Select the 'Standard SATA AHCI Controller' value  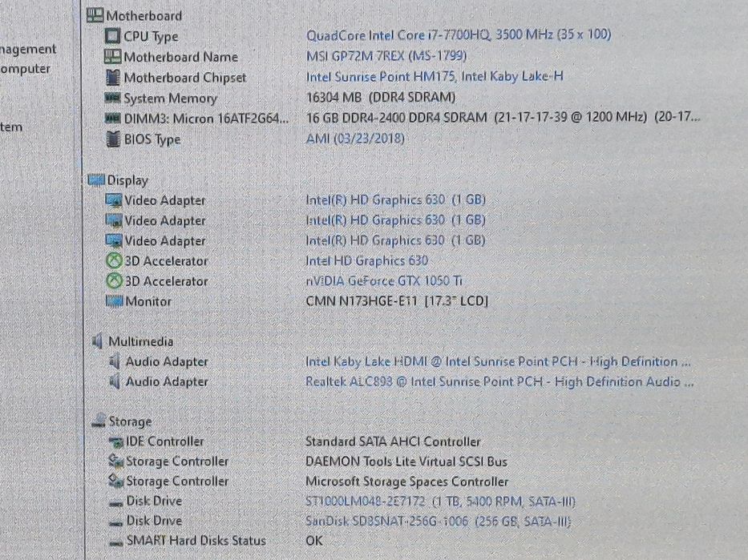tap(393, 441)
